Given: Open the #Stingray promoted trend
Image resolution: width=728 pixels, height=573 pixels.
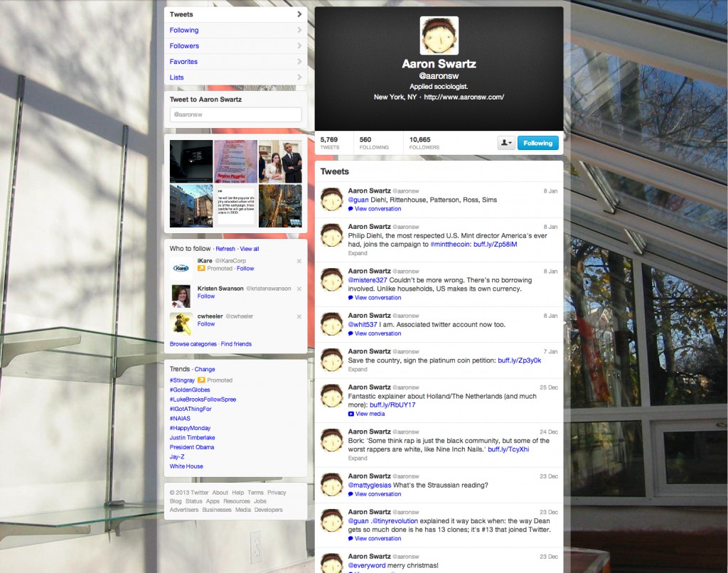Looking at the screenshot, I should (x=182, y=380).
